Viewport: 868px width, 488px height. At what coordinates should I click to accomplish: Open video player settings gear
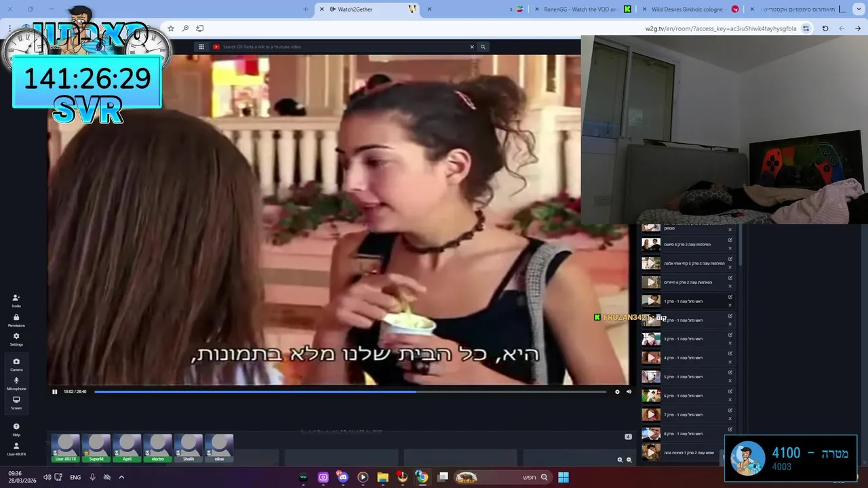click(617, 391)
